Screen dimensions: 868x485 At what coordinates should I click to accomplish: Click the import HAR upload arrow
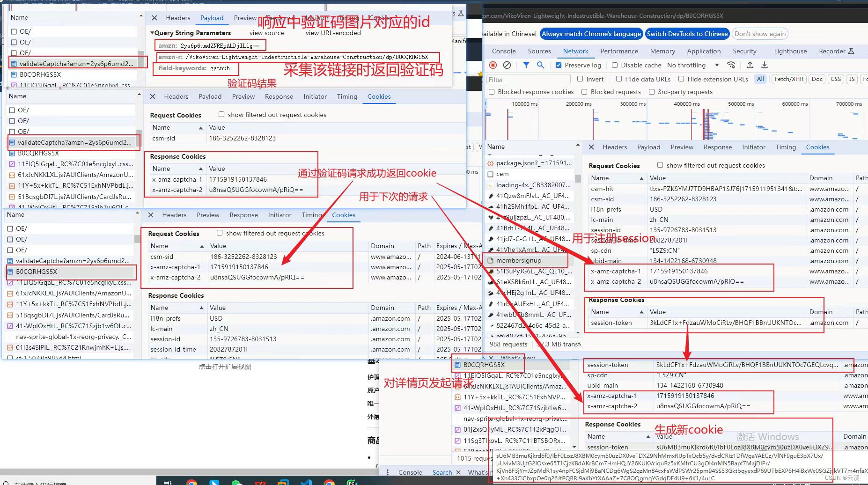[x=750, y=65]
